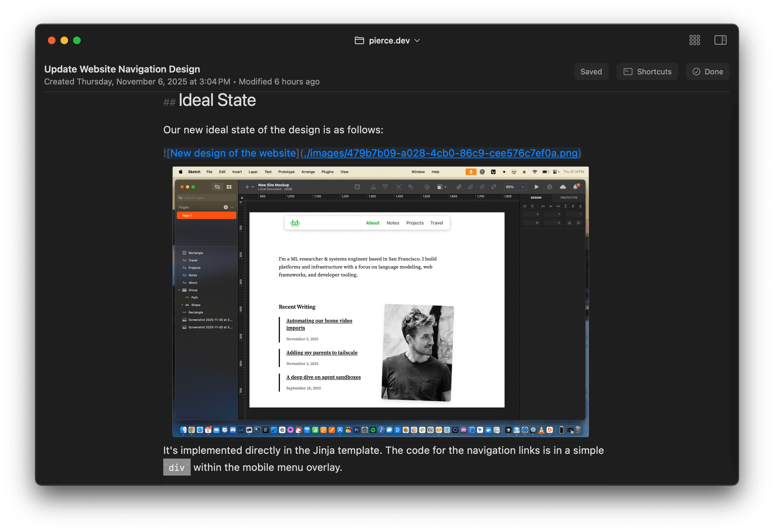Click the plus insert icon in Sketch toolbar

pyautogui.click(x=247, y=187)
